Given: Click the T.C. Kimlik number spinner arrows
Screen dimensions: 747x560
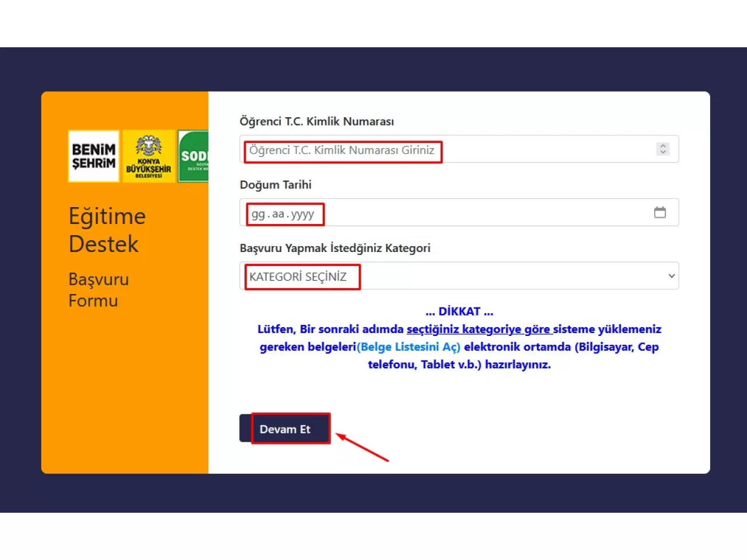Looking at the screenshot, I should (x=662, y=149).
